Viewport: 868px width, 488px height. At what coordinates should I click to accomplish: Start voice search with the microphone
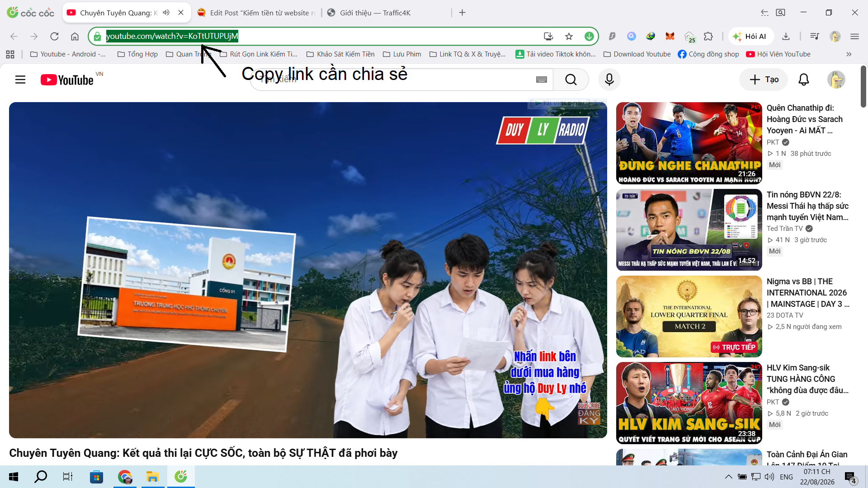pyautogui.click(x=609, y=80)
